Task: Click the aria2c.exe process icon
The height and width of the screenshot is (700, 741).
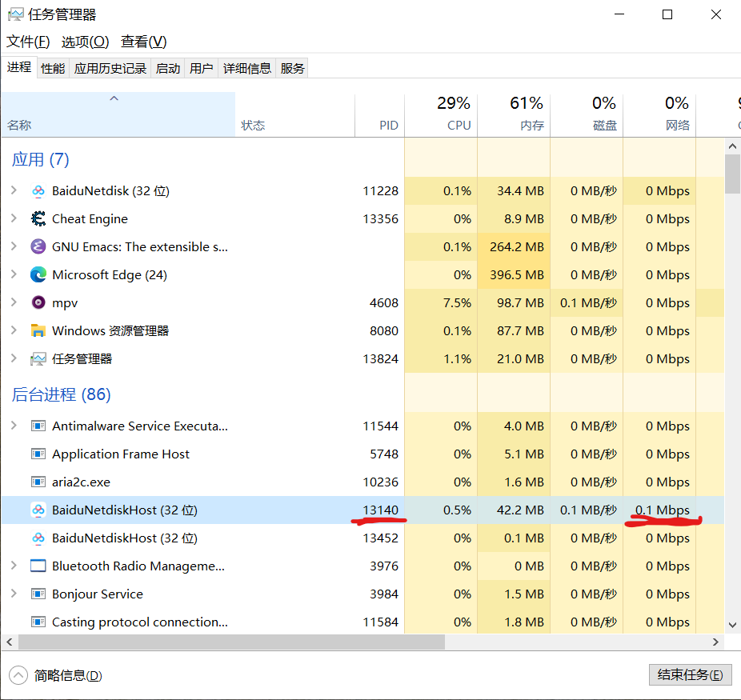Action: [38, 482]
